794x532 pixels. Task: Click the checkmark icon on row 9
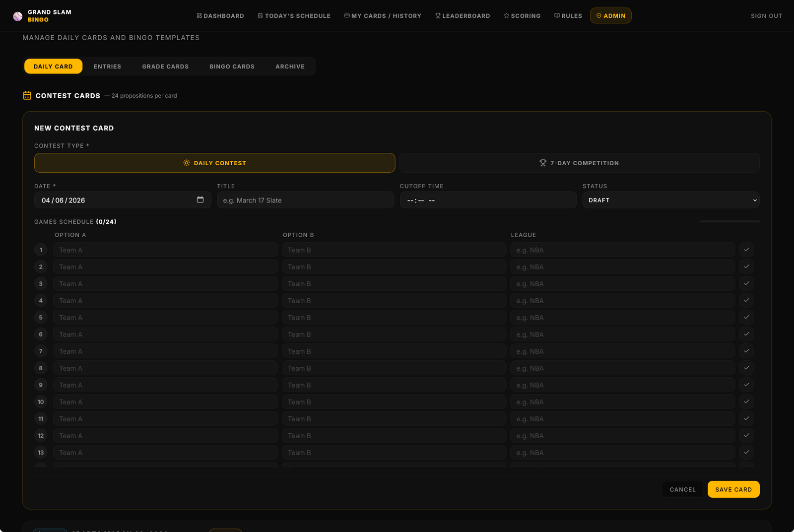(x=746, y=385)
